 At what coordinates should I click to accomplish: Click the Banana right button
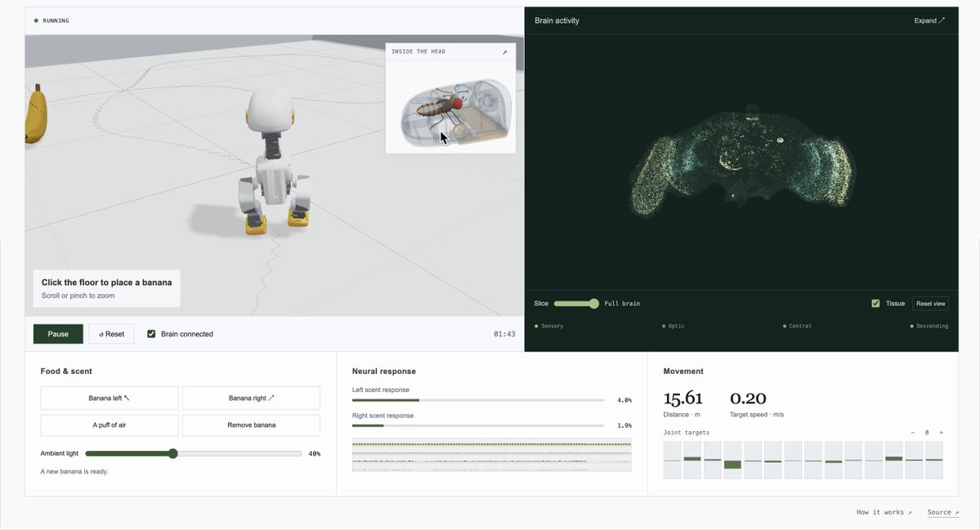coord(251,399)
